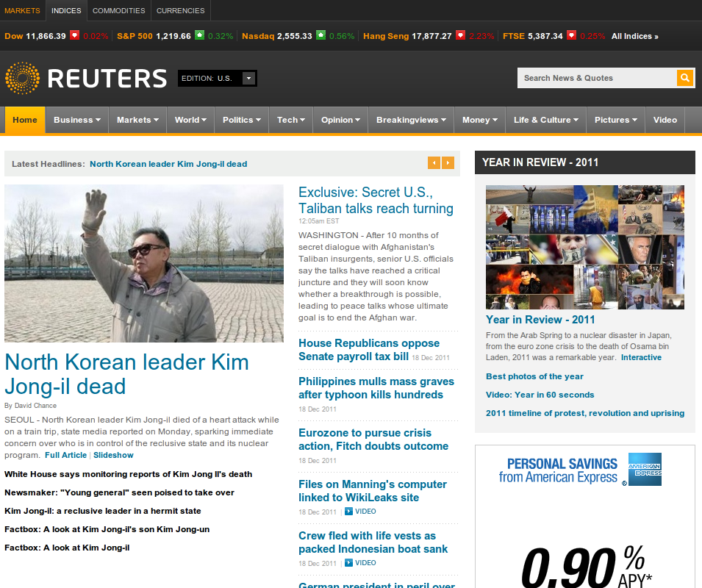Expand the Life & Culture menu
The image size is (702, 588).
(x=545, y=120)
